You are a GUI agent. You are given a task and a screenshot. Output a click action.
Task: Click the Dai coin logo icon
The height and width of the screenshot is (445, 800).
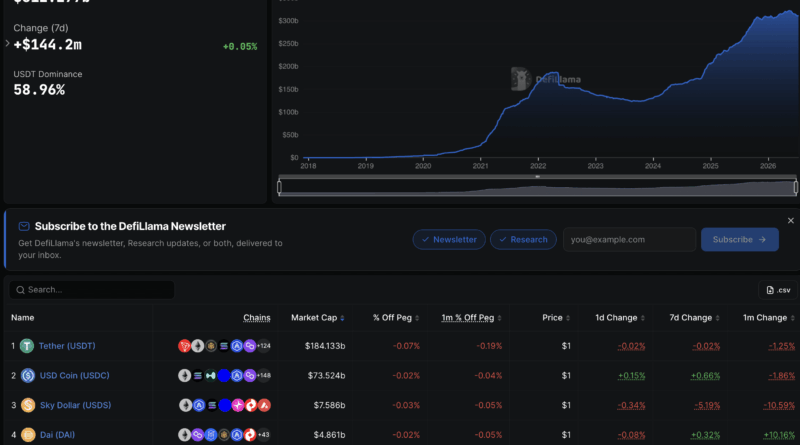[28, 435]
